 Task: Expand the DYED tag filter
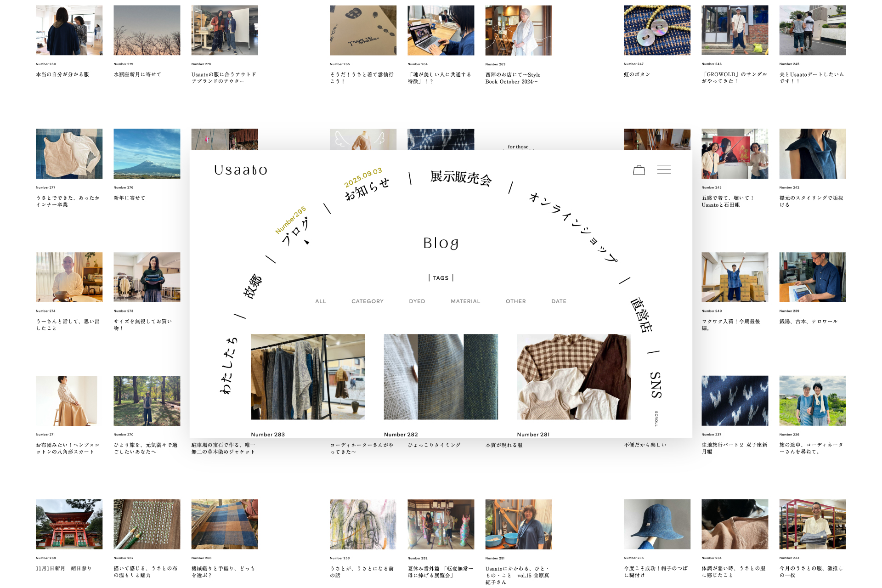pos(417,301)
